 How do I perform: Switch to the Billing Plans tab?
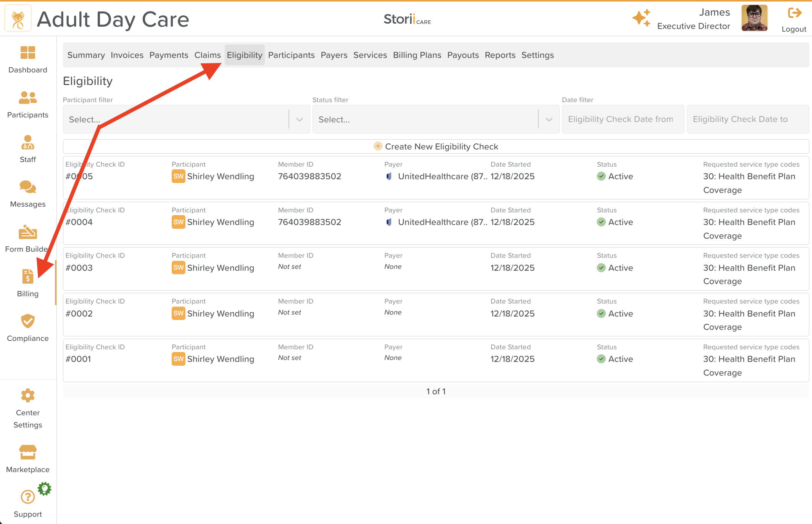(417, 55)
